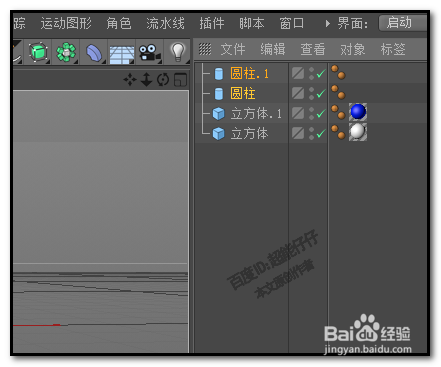
Task: Click the Phong tag on 立方体.1
Action: pos(338,112)
